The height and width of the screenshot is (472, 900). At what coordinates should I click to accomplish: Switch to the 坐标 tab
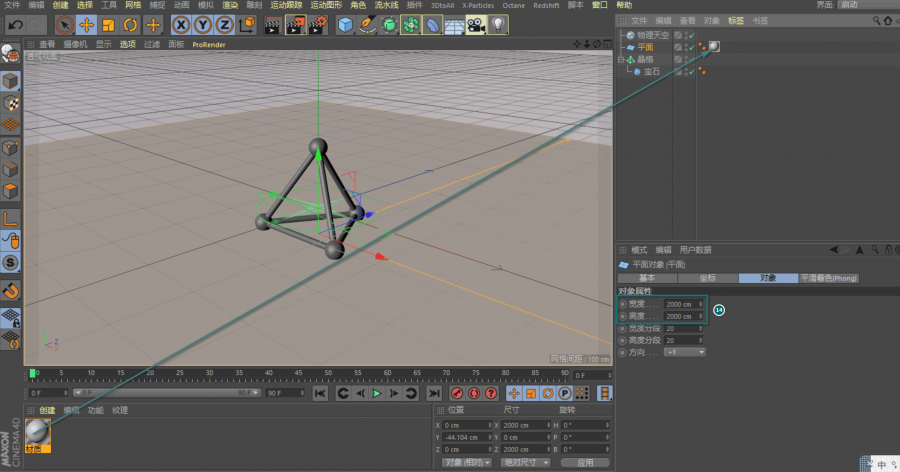(707, 277)
